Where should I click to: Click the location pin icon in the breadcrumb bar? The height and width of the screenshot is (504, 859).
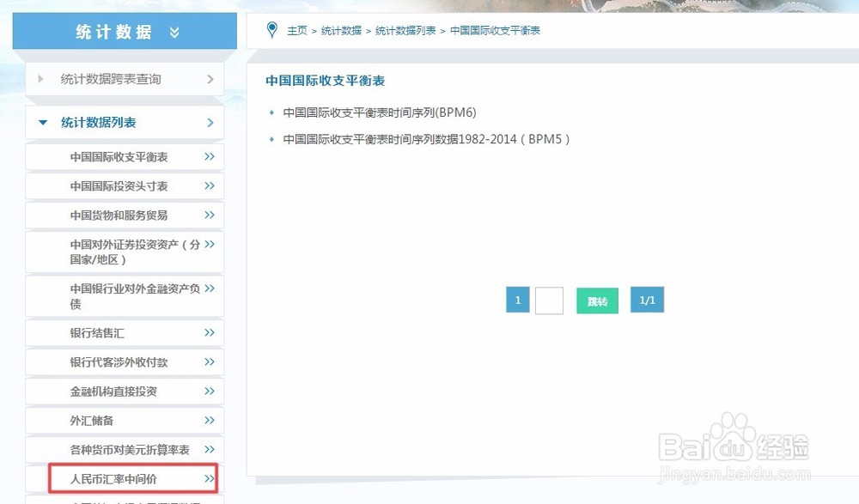point(272,30)
